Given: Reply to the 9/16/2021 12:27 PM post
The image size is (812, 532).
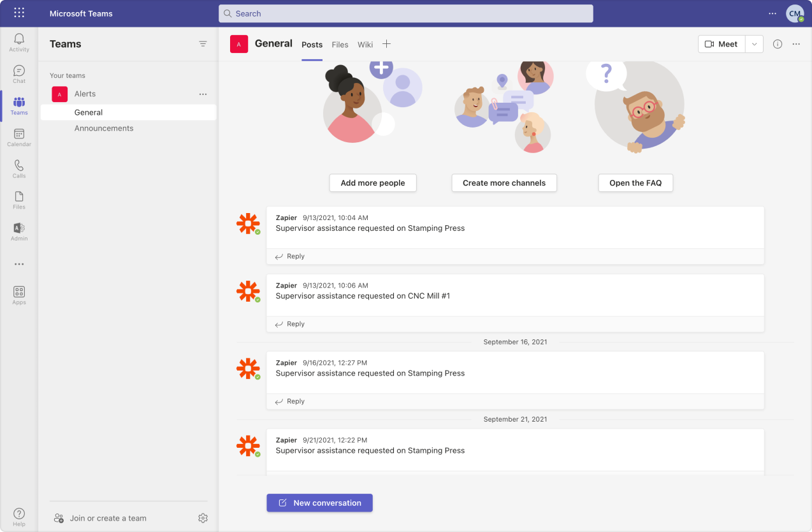Looking at the screenshot, I should tap(290, 401).
